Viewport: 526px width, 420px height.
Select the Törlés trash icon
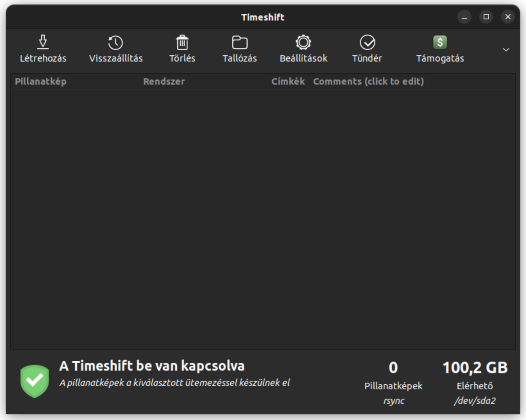182,42
